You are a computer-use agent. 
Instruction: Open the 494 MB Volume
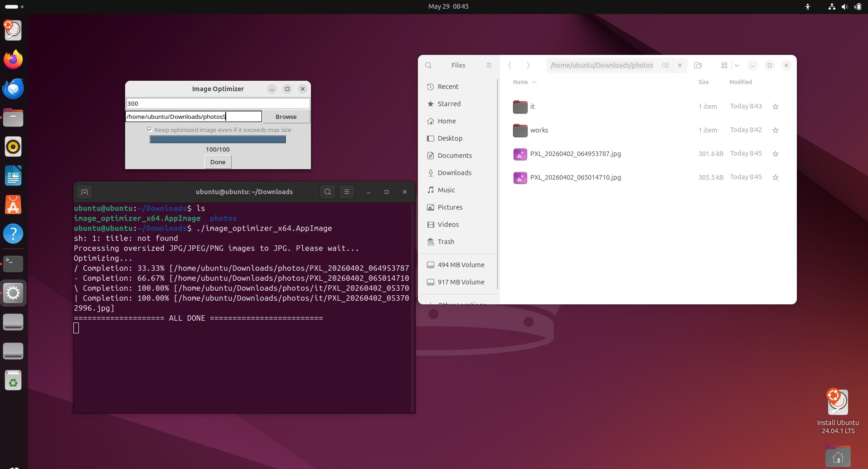tap(459, 265)
